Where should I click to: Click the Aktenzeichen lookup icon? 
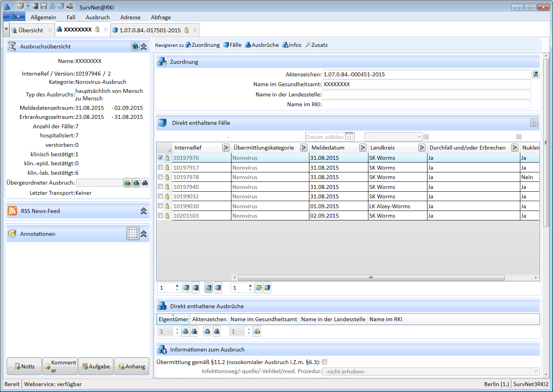click(x=535, y=74)
